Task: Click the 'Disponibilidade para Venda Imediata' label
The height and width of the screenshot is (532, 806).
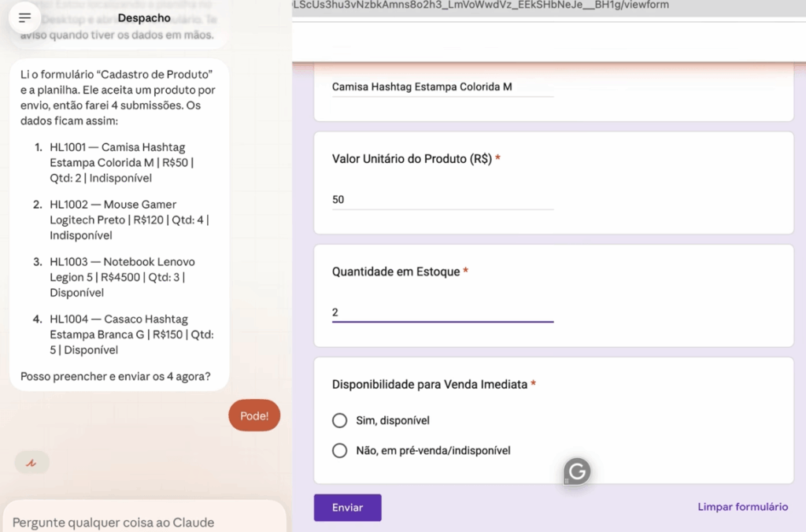Action: pos(430,385)
